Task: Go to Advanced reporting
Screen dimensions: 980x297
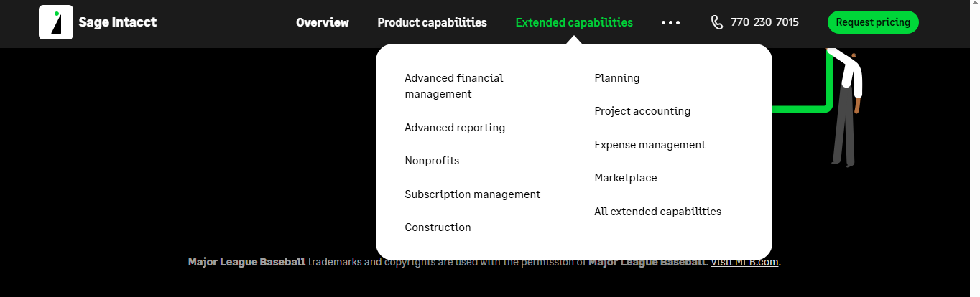Action: click(455, 128)
